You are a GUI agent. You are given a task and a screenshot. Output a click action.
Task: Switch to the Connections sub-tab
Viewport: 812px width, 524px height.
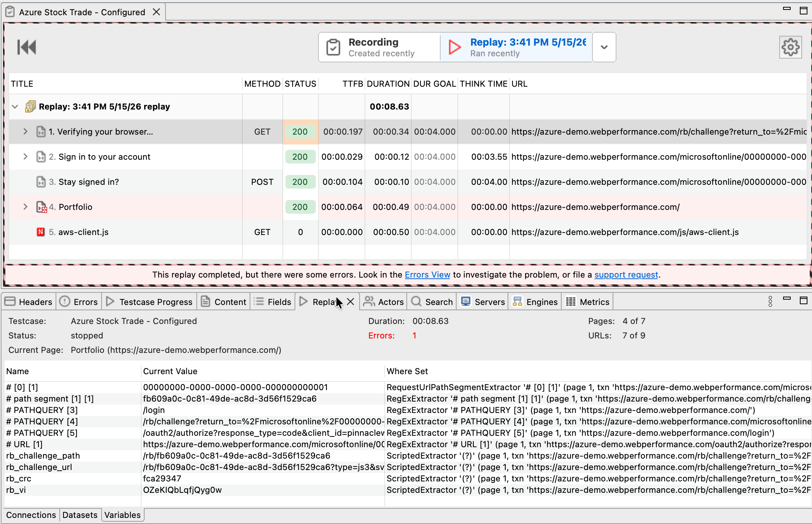click(31, 515)
